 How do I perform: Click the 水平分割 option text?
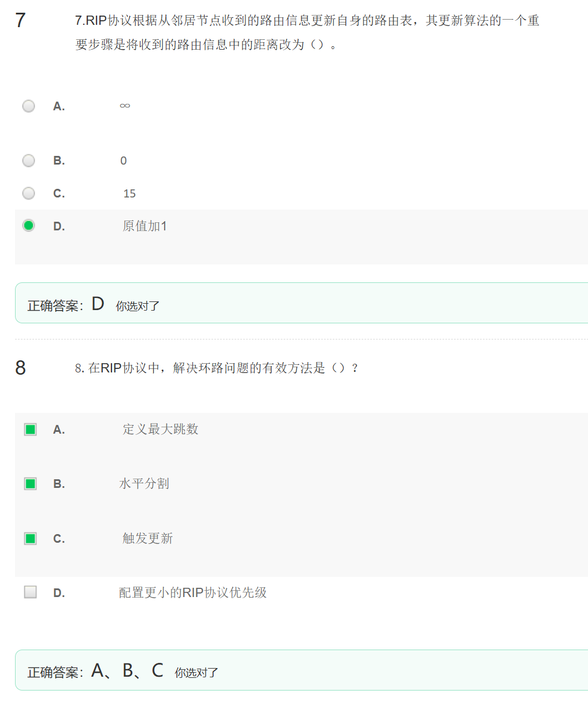click(x=144, y=484)
